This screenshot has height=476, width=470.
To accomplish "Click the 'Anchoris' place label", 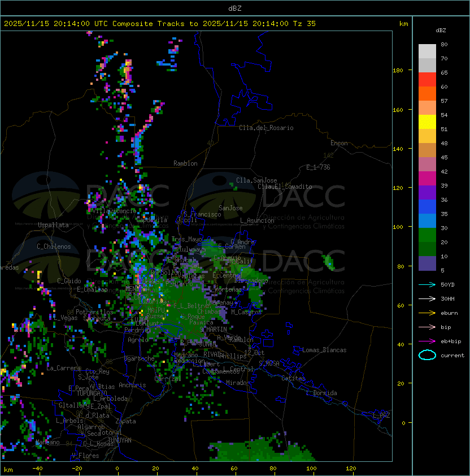I will pos(132,385).
